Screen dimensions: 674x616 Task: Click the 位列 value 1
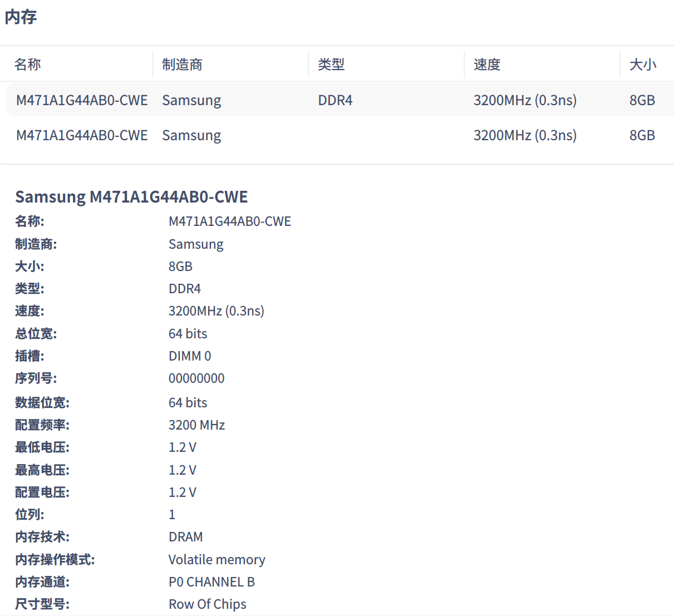click(x=172, y=515)
